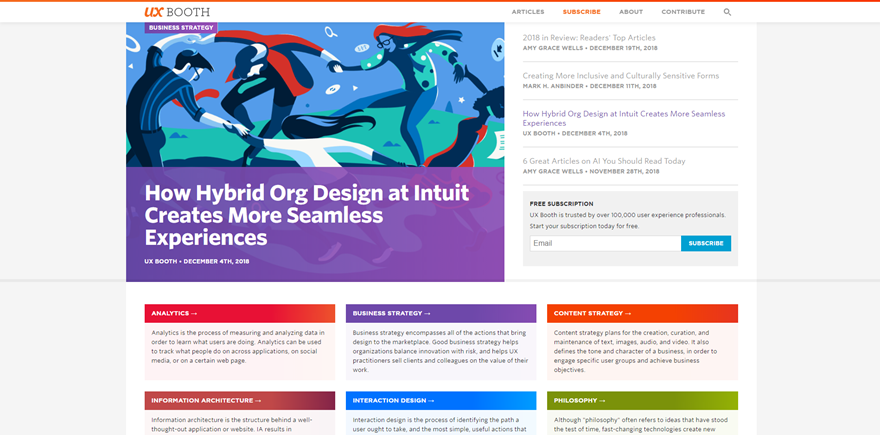Open the Philosophy category header
The width and height of the screenshot is (880, 435).
point(642,401)
